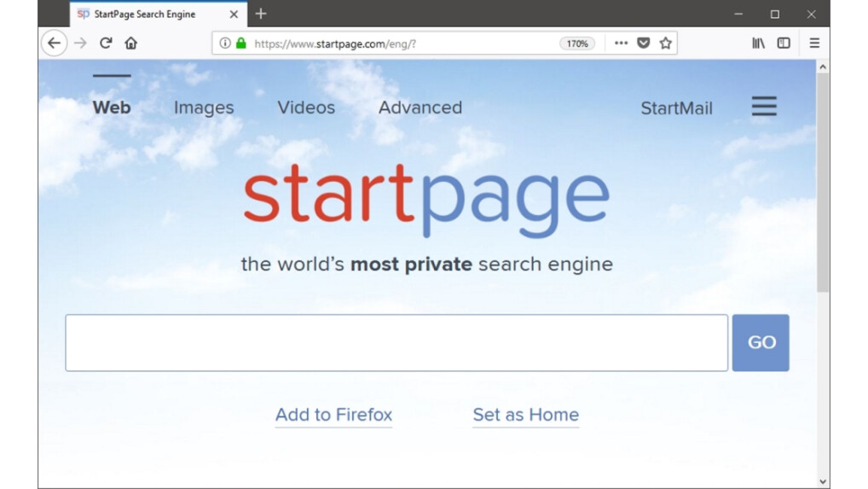The width and height of the screenshot is (868, 489).
Task: Open the Firefox hamburger application menu
Action: pos(814,44)
